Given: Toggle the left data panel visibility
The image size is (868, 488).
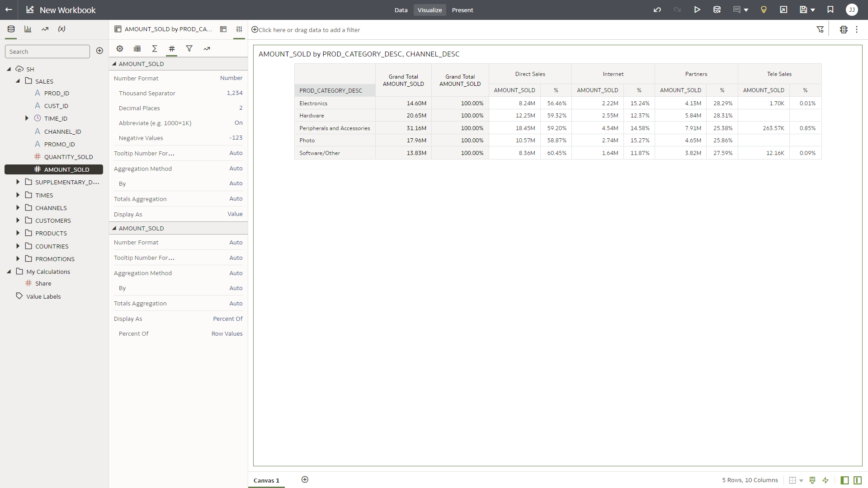Looking at the screenshot, I should [x=844, y=480].
